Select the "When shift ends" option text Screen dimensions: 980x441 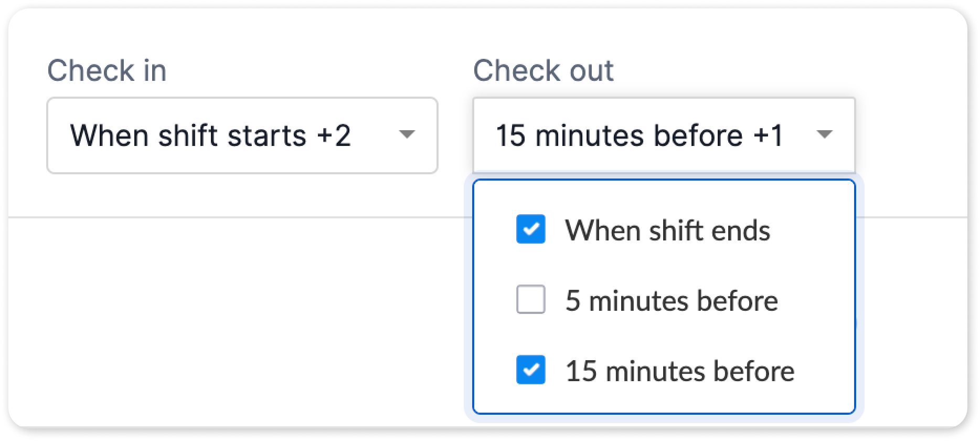point(667,230)
